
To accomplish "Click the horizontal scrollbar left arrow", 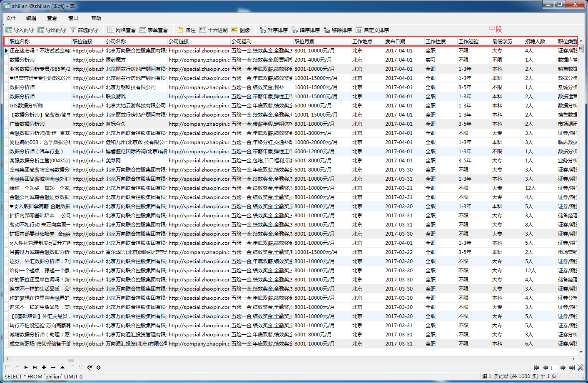I will (x=7, y=359).
